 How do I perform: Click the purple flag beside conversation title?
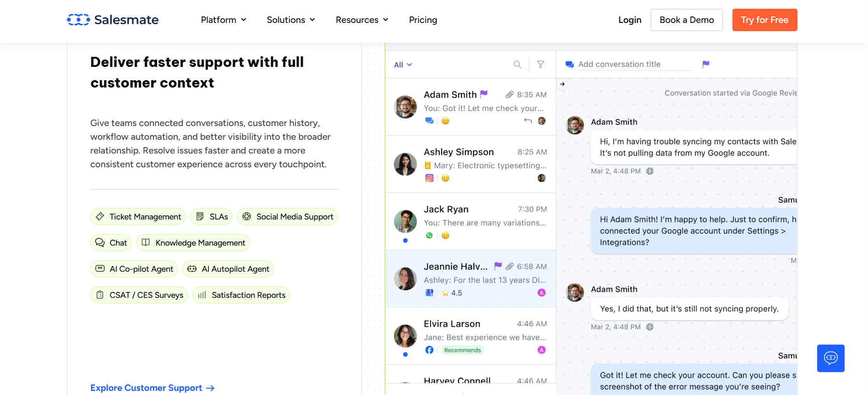tap(706, 64)
